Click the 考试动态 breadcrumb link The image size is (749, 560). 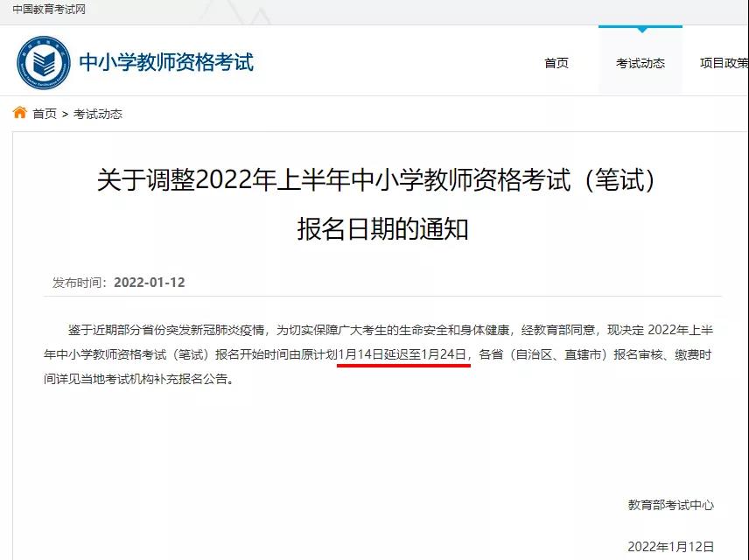tap(98, 114)
